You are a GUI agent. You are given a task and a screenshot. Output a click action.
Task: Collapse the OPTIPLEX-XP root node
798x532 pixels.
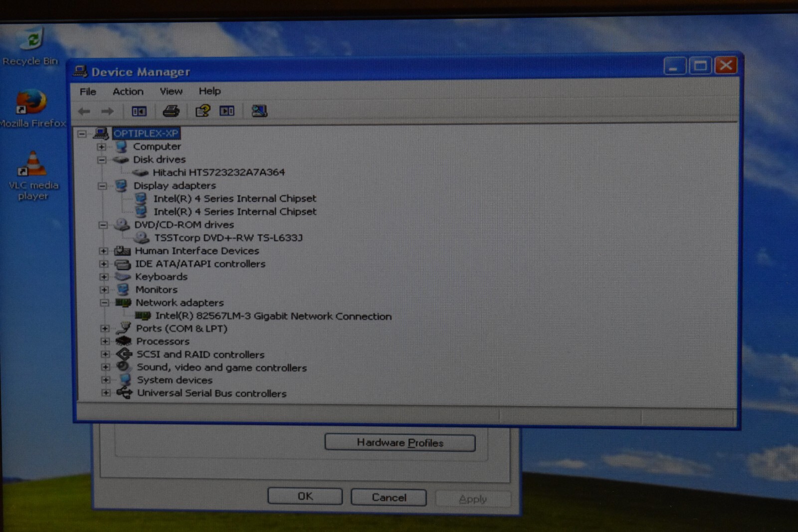(x=82, y=134)
